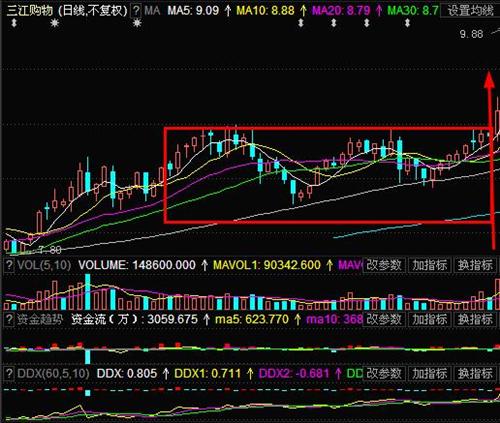This screenshot has height=423, width=500.
Task: Open 设置均线 moving average settings
Action: pyautogui.click(x=470, y=11)
